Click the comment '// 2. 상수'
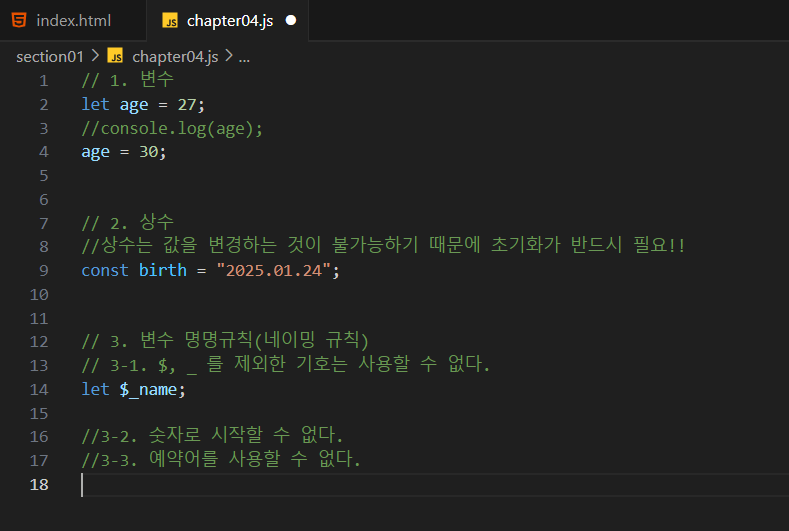Viewport: 789px width, 531px height. coord(128,222)
